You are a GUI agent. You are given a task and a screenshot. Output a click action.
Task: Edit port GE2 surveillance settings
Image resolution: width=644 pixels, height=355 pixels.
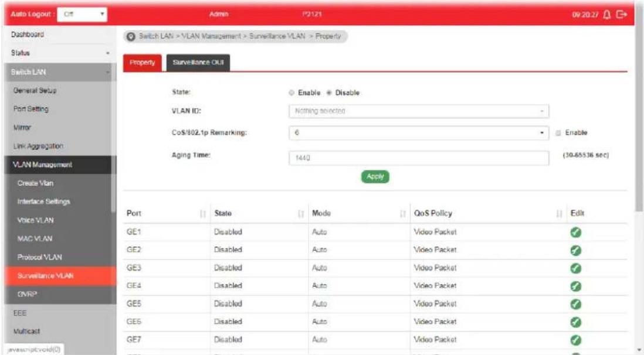click(576, 250)
